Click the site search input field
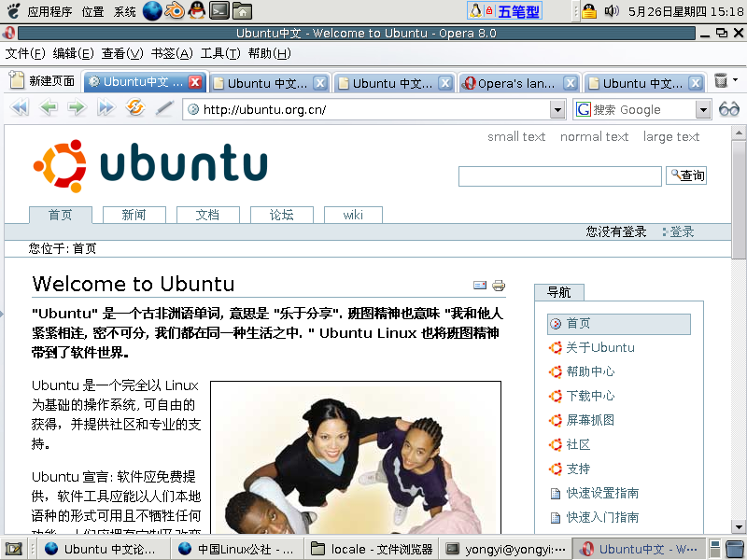Screen dimensions: 747x560 tap(559, 176)
